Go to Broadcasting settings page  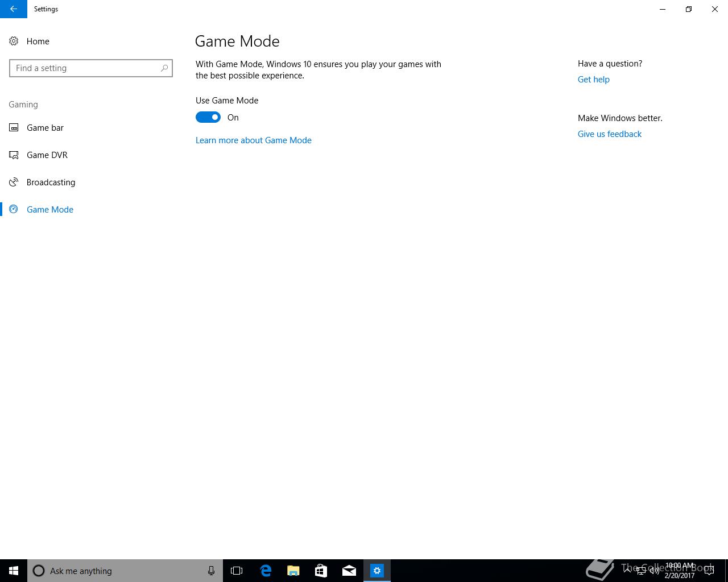91,182
